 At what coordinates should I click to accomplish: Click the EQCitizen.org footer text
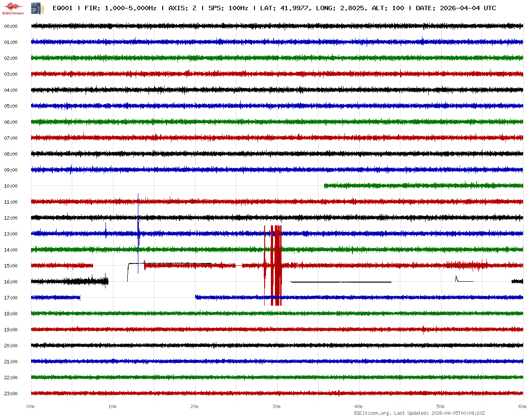pyautogui.click(x=372, y=413)
